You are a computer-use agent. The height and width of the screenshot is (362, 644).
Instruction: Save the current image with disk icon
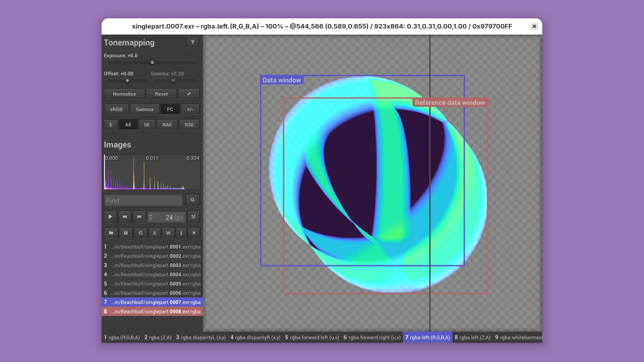pyautogui.click(x=126, y=233)
